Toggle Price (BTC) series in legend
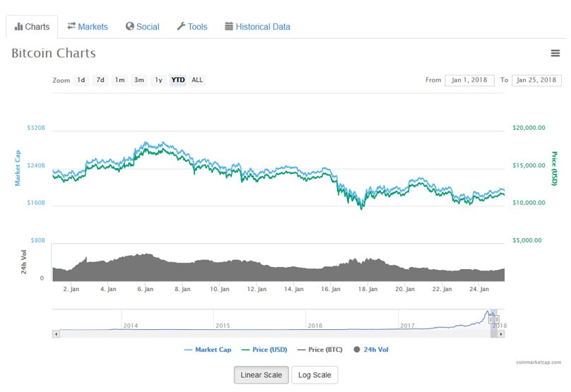This screenshot has height=392, width=571. click(x=319, y=350)
